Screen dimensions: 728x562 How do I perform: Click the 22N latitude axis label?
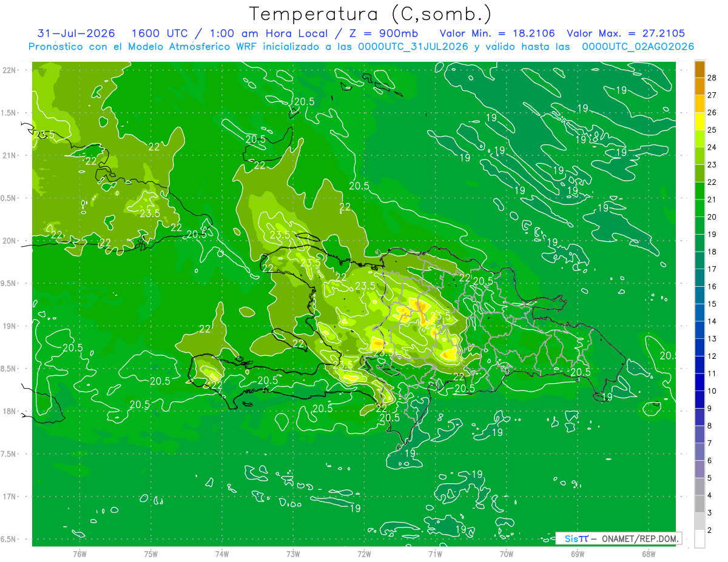click(9, 70)
